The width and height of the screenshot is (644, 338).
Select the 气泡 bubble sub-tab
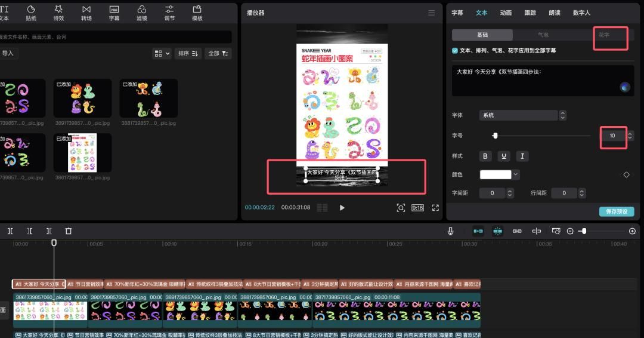coord(543,35)
